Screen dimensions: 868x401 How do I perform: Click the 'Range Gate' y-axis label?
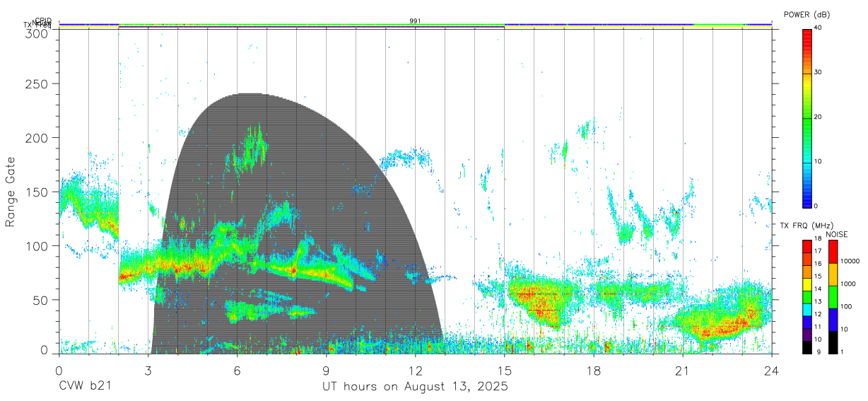coord(11,192)
